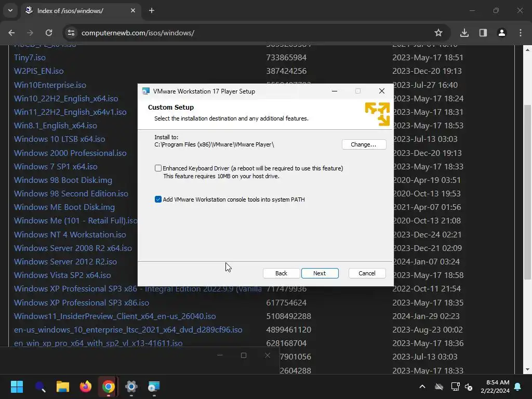532x399 pixels.
Task: Bookmark this page with the star icon
Action: coord(438,33)
